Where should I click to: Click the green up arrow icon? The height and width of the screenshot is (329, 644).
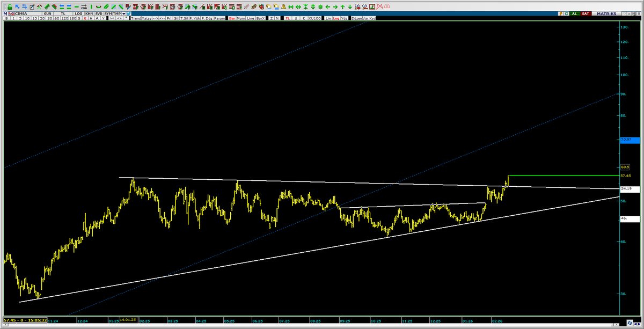342,7
